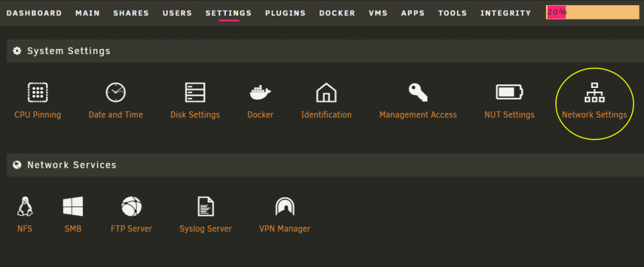The height and width of the screenshot is (267, 644).
Task: Click the System Settings section header text
Action: (69, 52)
